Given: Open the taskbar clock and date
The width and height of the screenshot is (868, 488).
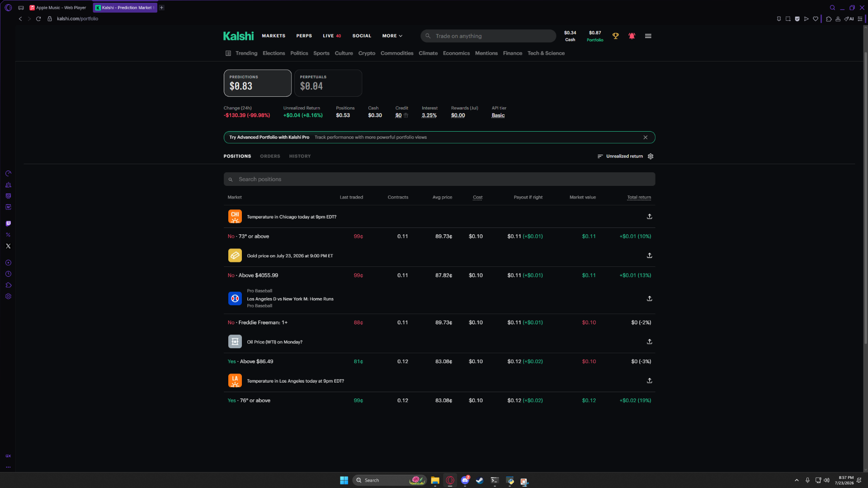Looking at the screenshot, I should 844,480.
